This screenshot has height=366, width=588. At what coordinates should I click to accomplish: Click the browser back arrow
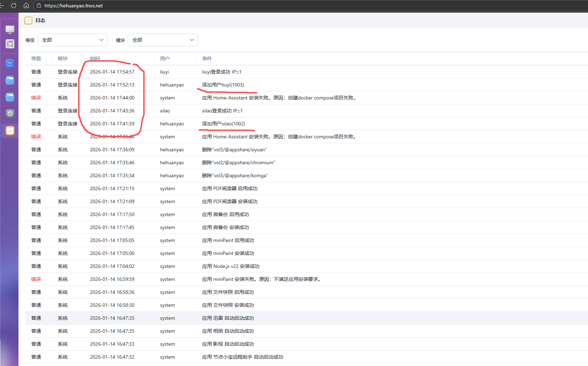click(x=2, y=6)
